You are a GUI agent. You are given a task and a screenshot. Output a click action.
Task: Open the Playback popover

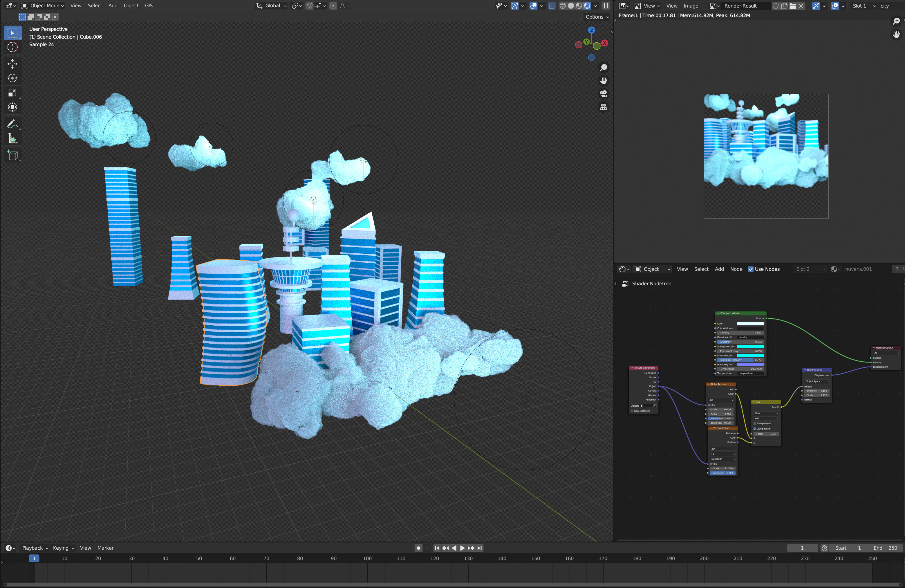coord(35,548)
